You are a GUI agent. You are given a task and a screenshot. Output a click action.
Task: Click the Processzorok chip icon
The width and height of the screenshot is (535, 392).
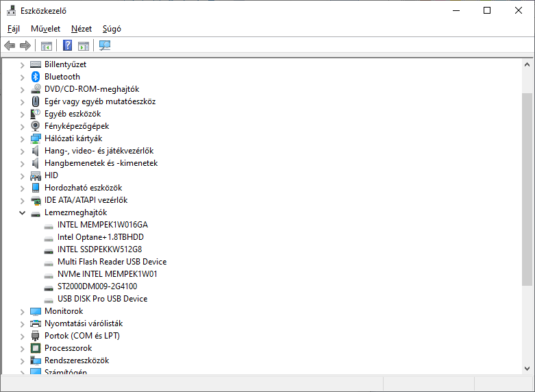[x=36, y=348]
